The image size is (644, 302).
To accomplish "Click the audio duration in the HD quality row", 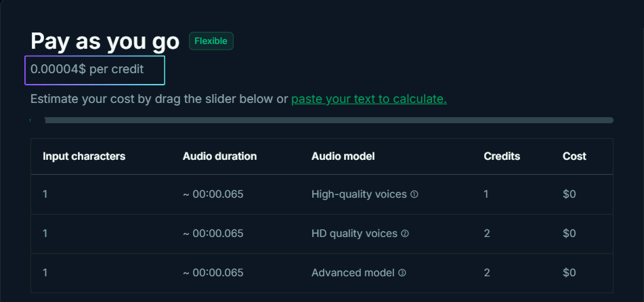I will [x=213, y=234].
